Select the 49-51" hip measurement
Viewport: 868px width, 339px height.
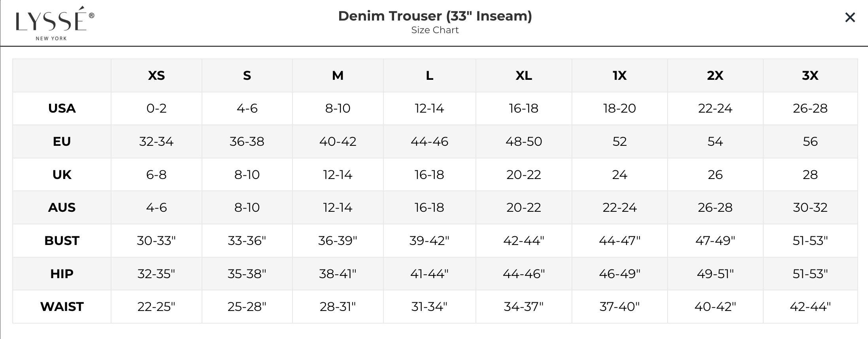click(715, 274)
